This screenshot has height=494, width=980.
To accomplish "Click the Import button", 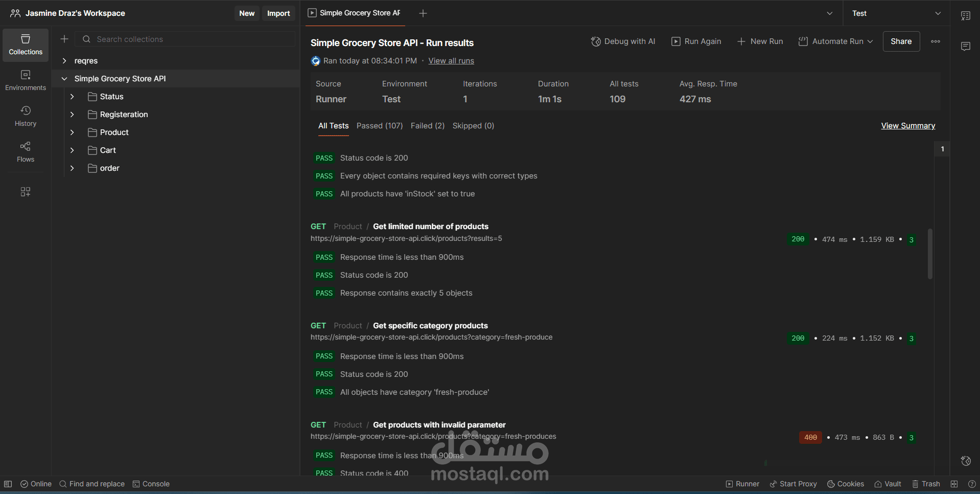I will tap(278, 13).
